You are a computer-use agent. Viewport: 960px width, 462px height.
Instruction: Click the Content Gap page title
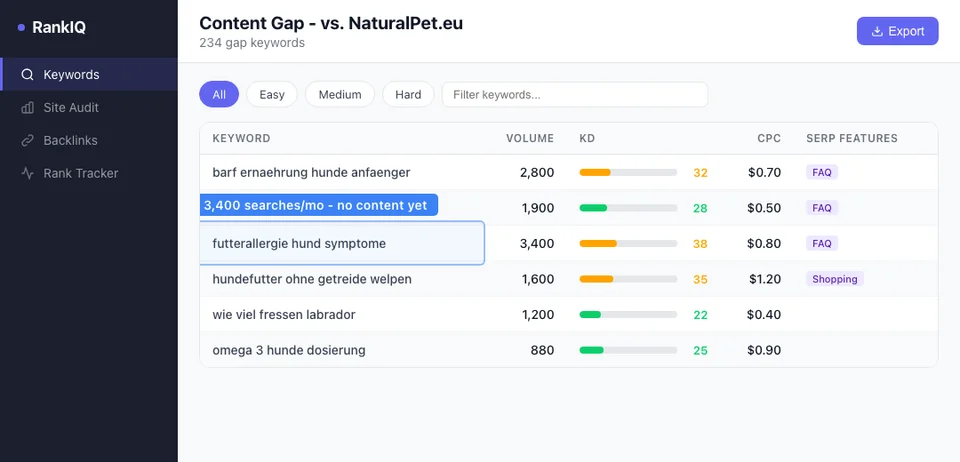[x=331, y=23]
